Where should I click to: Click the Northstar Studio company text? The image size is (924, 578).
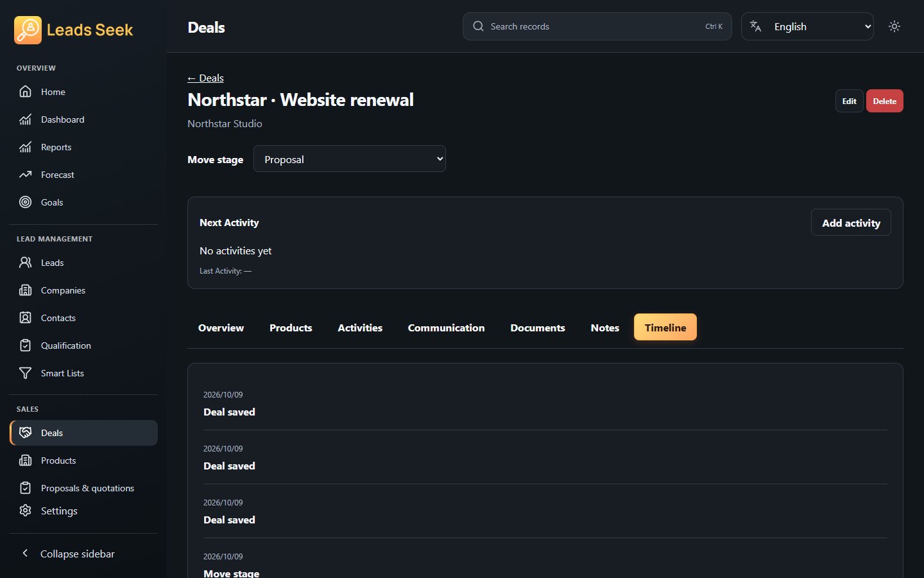pos(225,123)
